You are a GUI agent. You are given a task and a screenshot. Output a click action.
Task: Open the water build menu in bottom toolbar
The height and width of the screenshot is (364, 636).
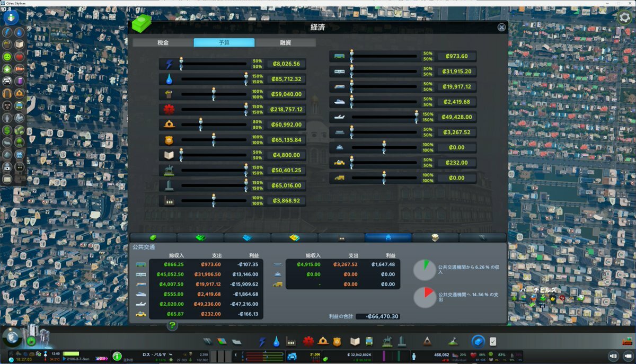click(276, 341)
